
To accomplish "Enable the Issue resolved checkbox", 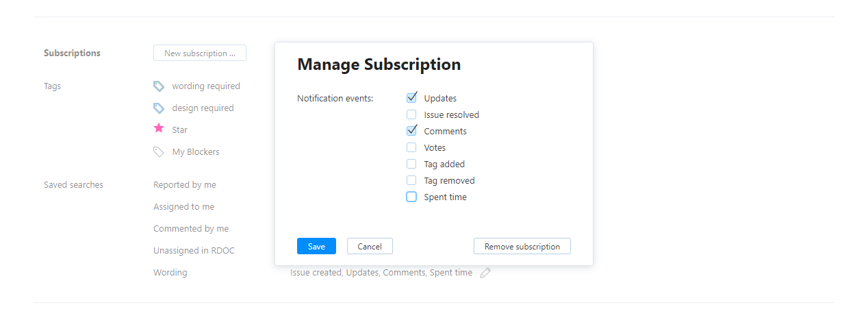I will point(411,114).
